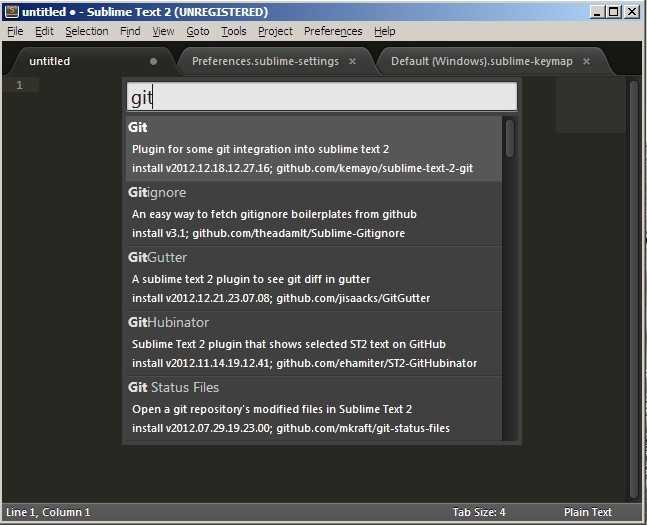Close the Default (Windows).sublime-keymap tab
This screenshot has width=647, height=525.
point(586,61)
